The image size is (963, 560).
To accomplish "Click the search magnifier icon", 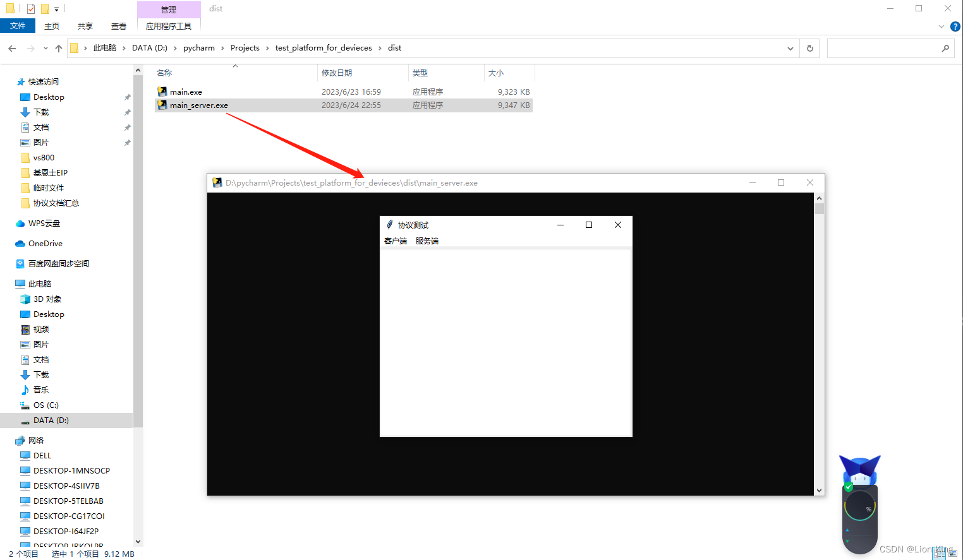I will pos(945,48).
